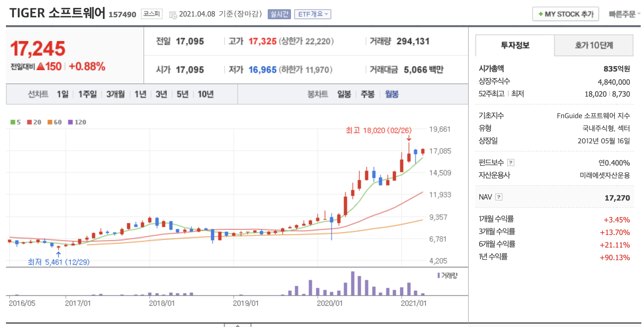Select the 3개월 line chart period
644x327 pixels.
pos(115,94)
